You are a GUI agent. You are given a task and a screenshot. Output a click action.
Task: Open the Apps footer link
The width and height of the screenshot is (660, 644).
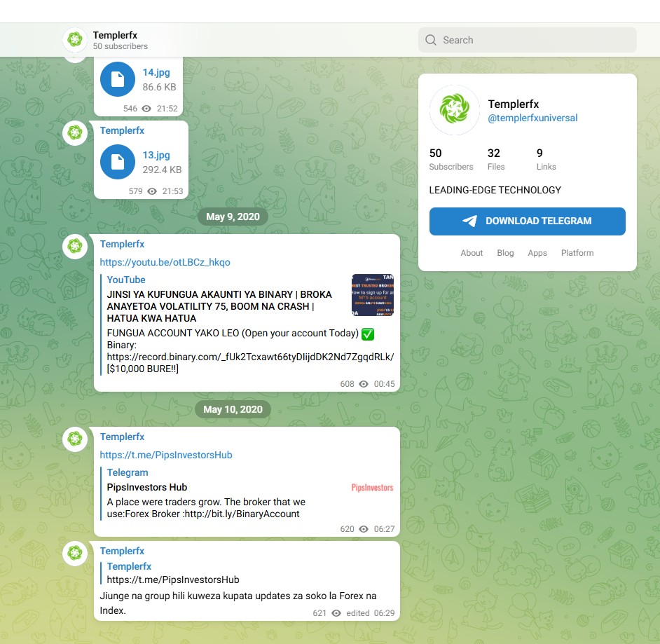coord(537,253)
